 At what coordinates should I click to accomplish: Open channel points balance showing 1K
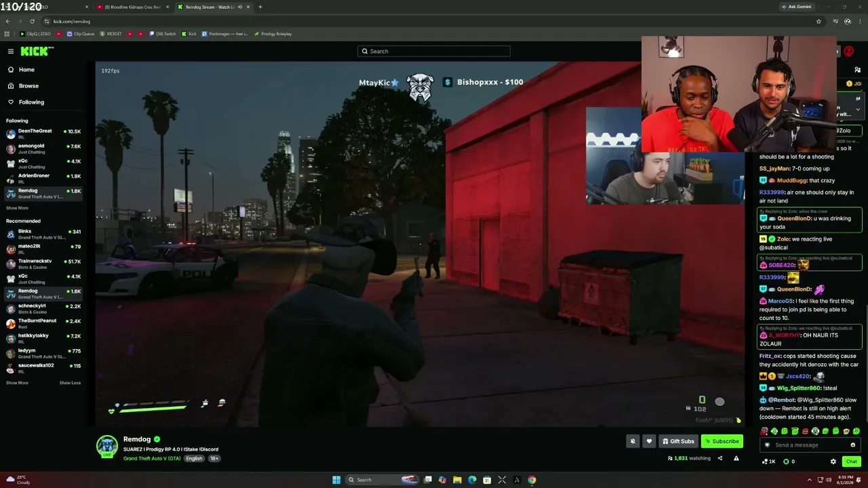(x=769, y=462)
